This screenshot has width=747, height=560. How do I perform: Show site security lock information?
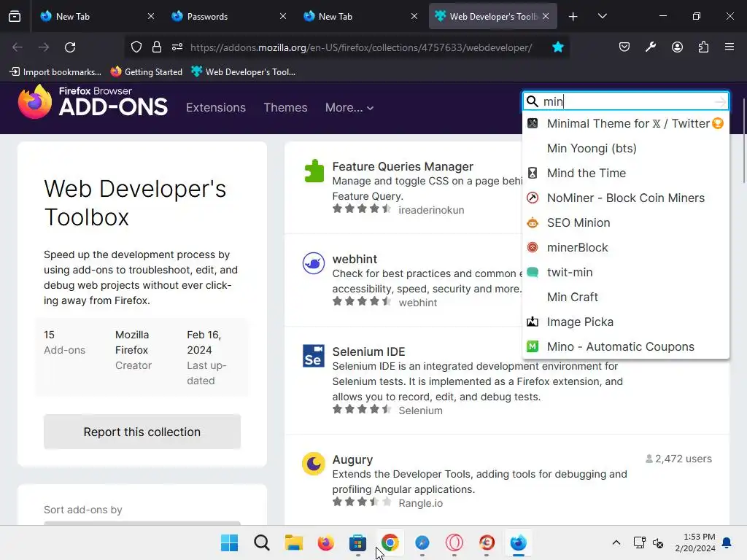tap(157, 47)
